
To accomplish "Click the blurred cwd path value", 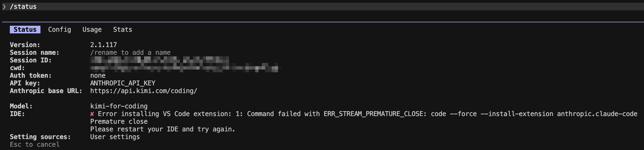I will pyautogui.click(x=185, y=68).
